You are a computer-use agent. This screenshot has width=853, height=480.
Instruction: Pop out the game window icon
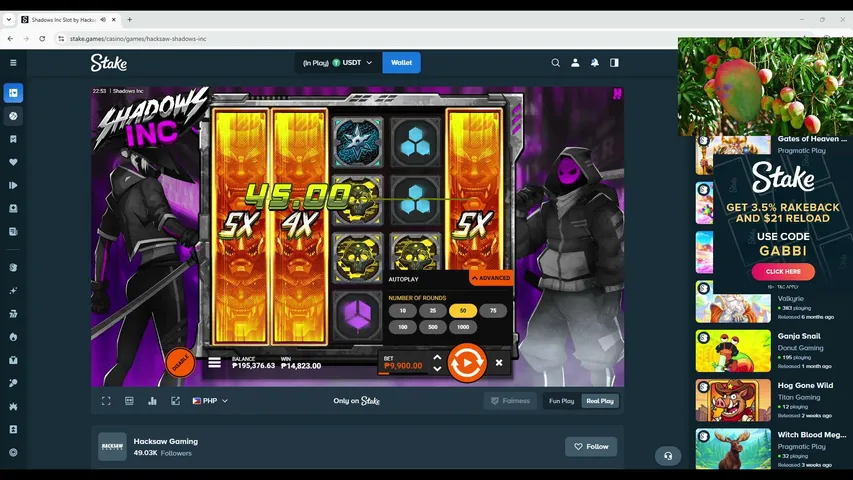pos(175,401)
